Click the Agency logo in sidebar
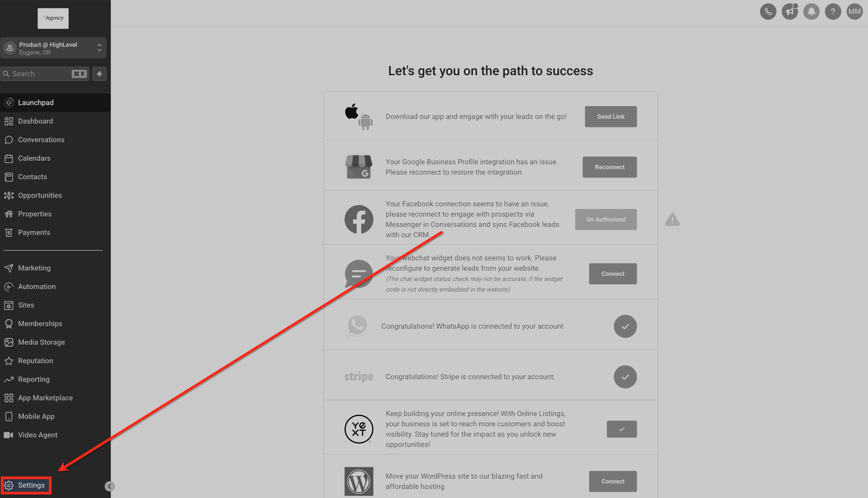868x498 pixels. 53,19
